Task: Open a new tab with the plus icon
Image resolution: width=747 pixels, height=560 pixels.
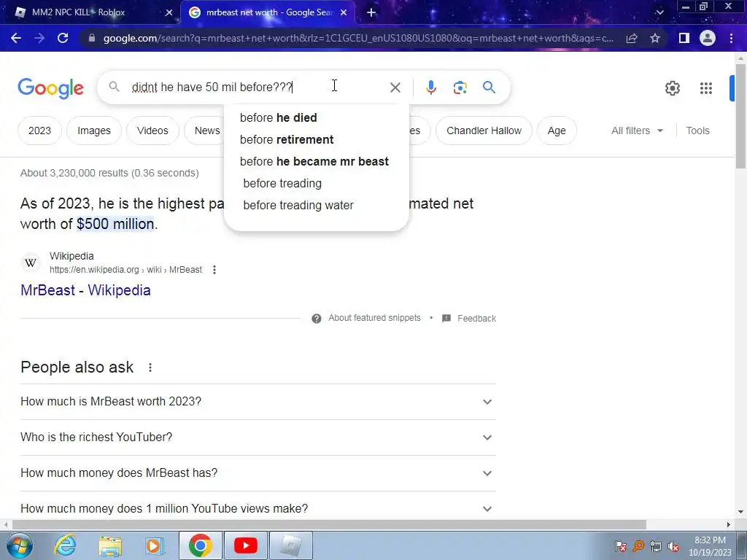Action: tap(371, 13)
